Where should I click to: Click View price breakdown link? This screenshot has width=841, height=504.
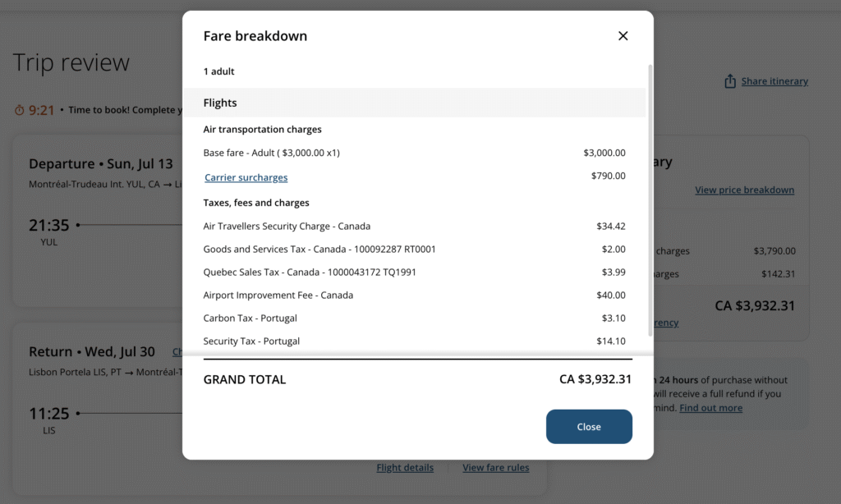(x=744, y=190)
